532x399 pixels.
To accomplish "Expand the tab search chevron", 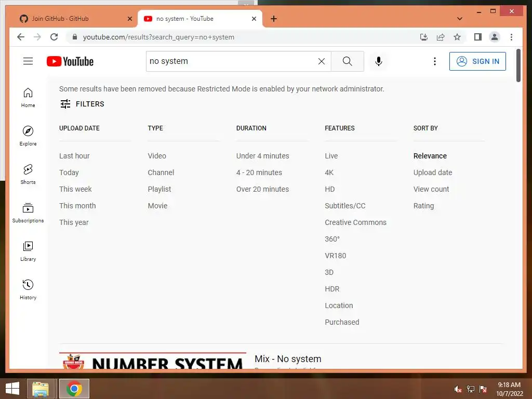I will pos(459,19).
